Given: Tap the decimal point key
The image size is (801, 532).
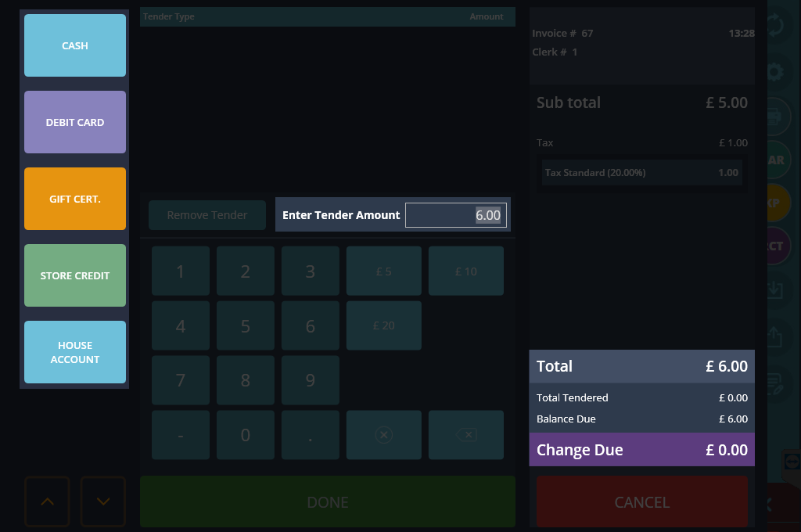Looking at the screenshot, I should (x=311, y=435).
